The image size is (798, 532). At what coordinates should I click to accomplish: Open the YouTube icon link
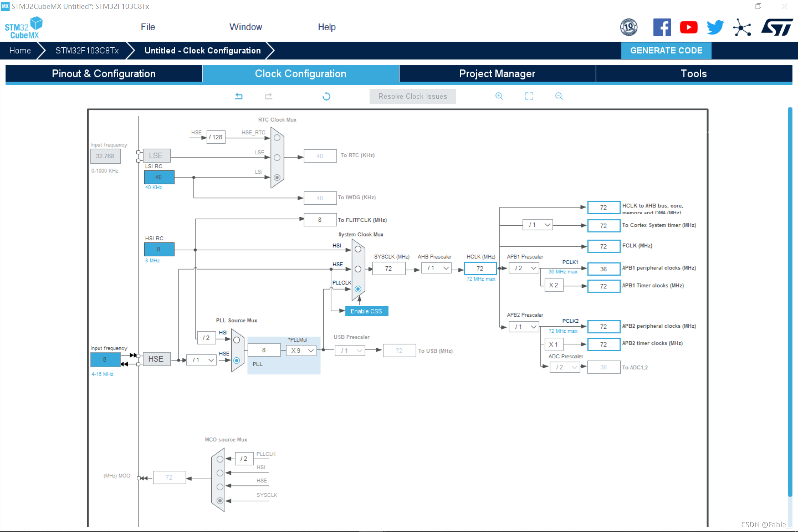[689, 27]
